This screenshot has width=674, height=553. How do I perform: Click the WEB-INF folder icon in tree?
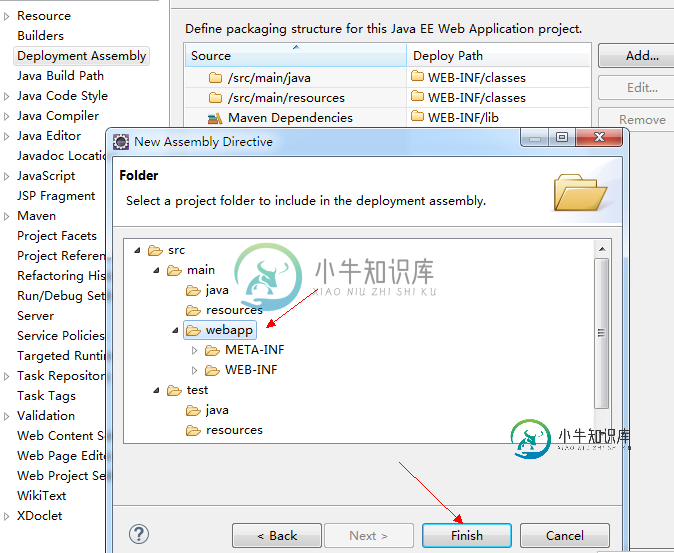[x=212, y=370]
